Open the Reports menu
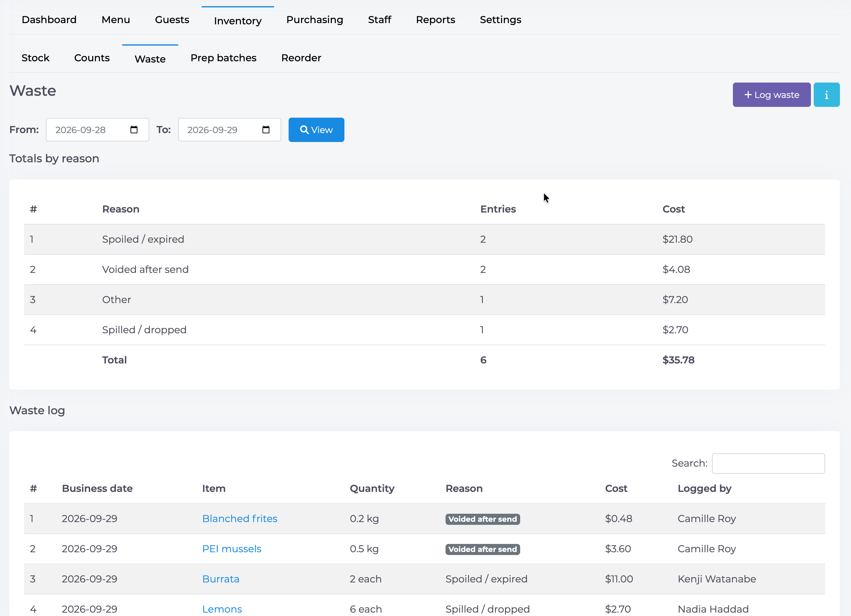Image resolution: width=851 pixels, height=616 pixels. [436, 20]
